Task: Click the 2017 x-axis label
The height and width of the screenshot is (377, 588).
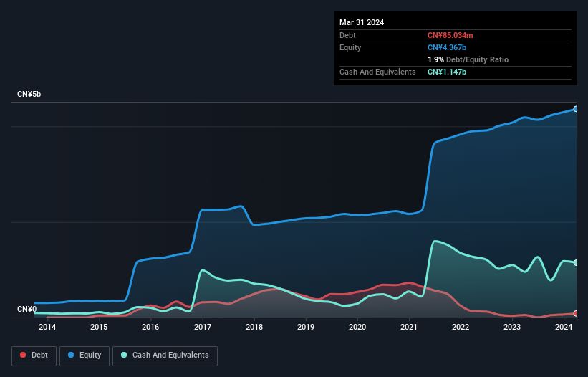Action: coord(203,327)
